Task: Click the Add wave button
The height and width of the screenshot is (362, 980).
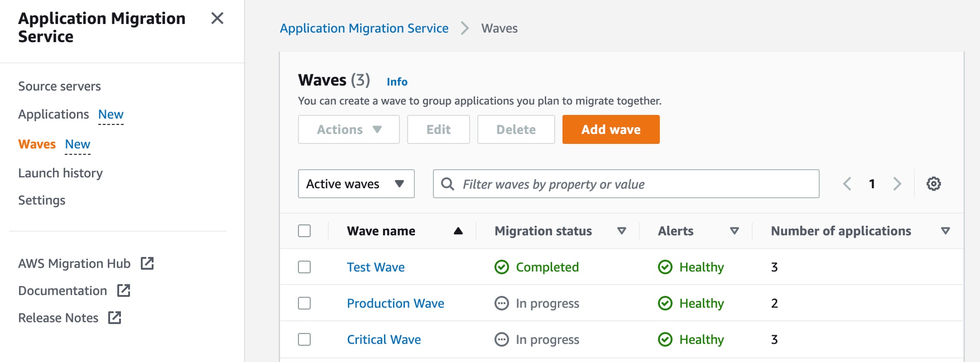Action: [x=611, y=130]
